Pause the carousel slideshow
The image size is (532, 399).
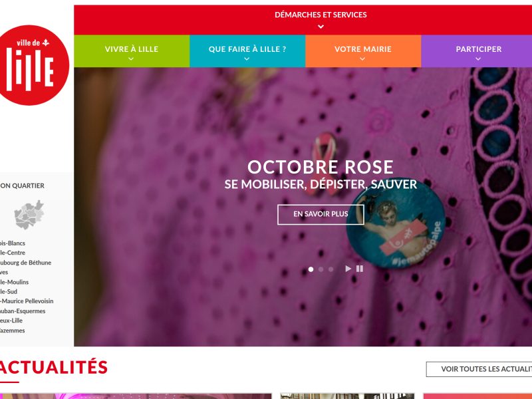360,269
